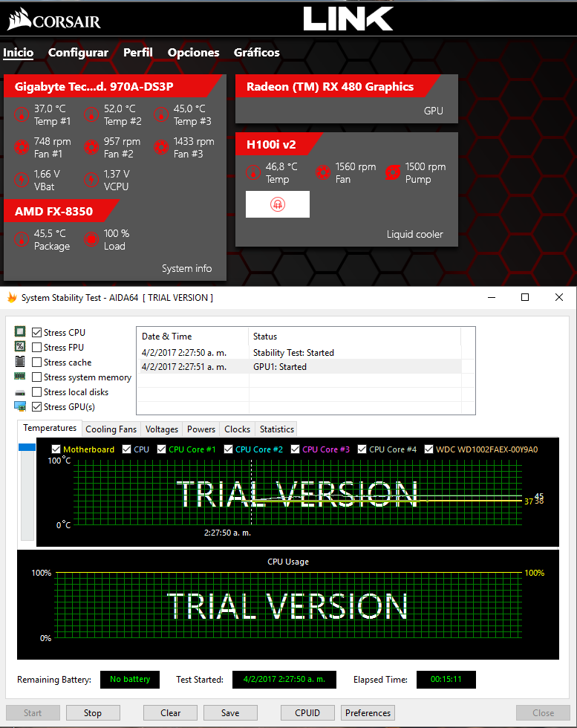Image resolution: width=577 pixels, height=728 pixels.
Task: Open the Configurar menu in Corsair Link
Action: tap(78, 53)
